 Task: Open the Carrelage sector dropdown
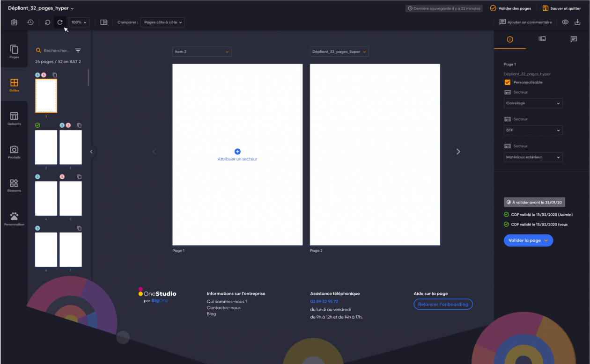[533, 103]
